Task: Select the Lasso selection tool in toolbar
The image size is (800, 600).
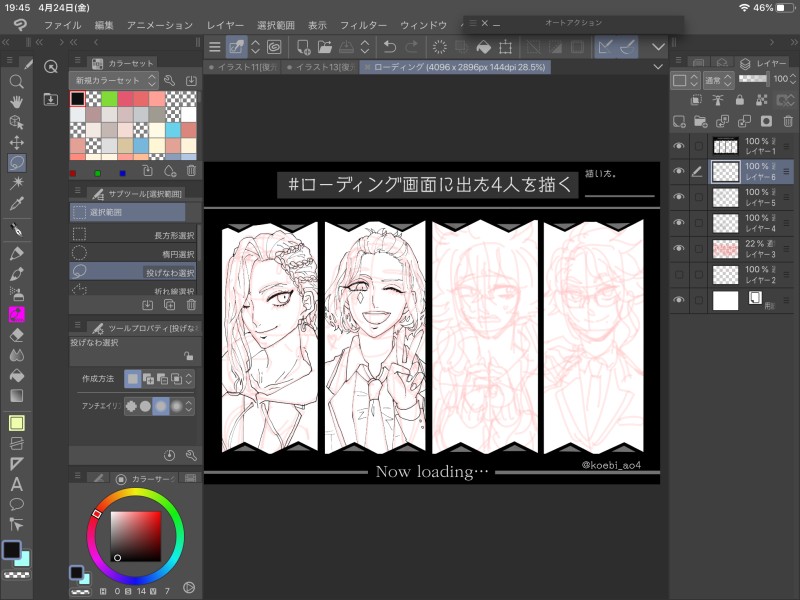Action: pos(16,163)
